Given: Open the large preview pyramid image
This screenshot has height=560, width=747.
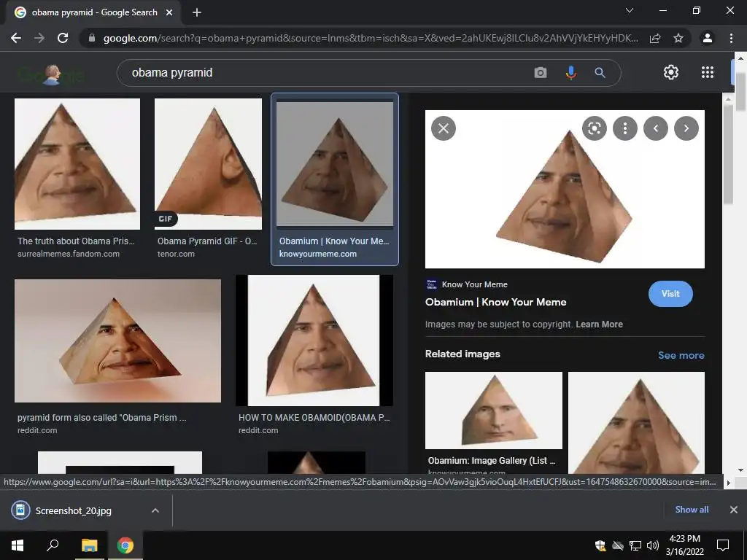Looking at the screenshot, I should pos(565,189).
